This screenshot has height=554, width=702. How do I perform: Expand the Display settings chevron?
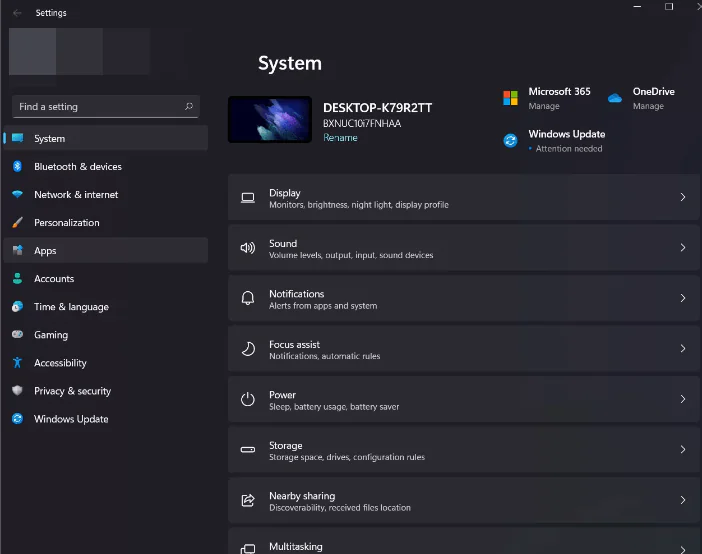(x=683, y=198)
